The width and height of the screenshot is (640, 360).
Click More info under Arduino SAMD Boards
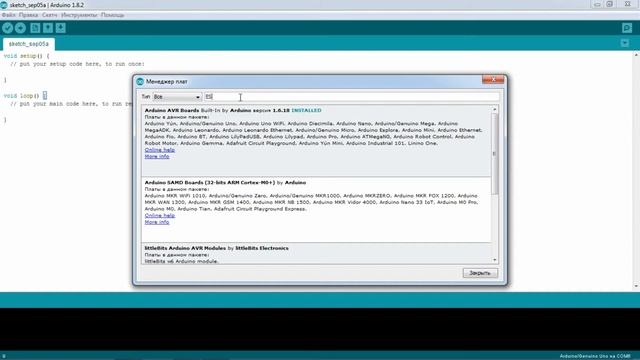pyautogui.click(x=157, y=222)
